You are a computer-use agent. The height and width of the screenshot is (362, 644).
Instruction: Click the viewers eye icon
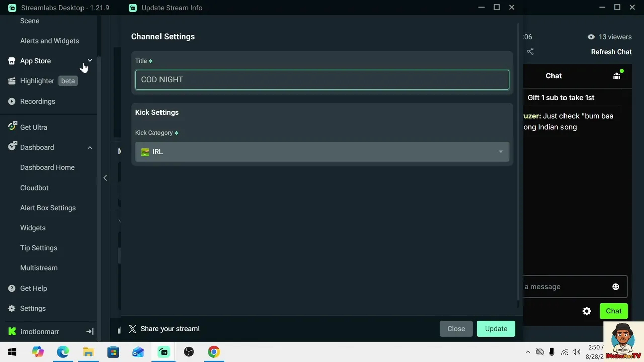[591, 37]
